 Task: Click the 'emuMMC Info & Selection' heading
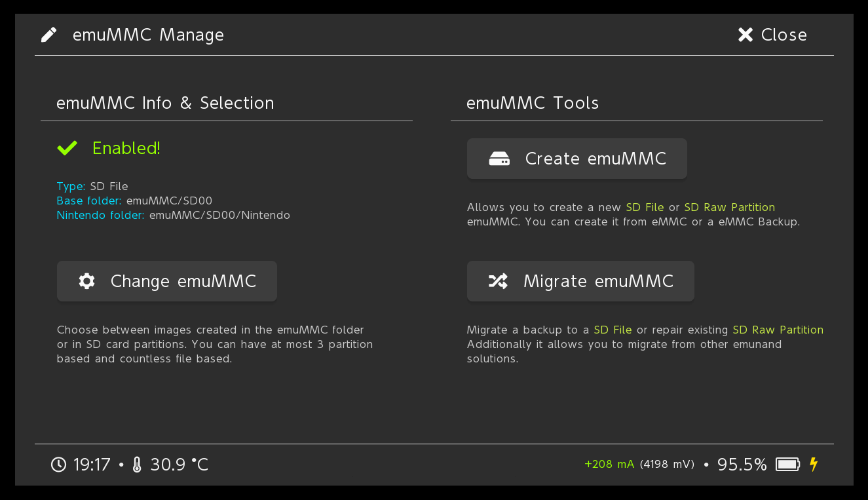click(x=165, y=103)
